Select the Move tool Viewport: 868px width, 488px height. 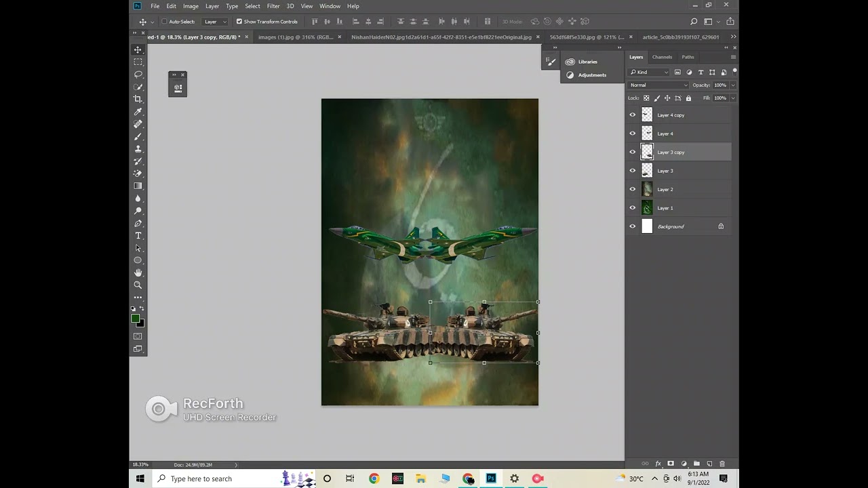(138, 49)
